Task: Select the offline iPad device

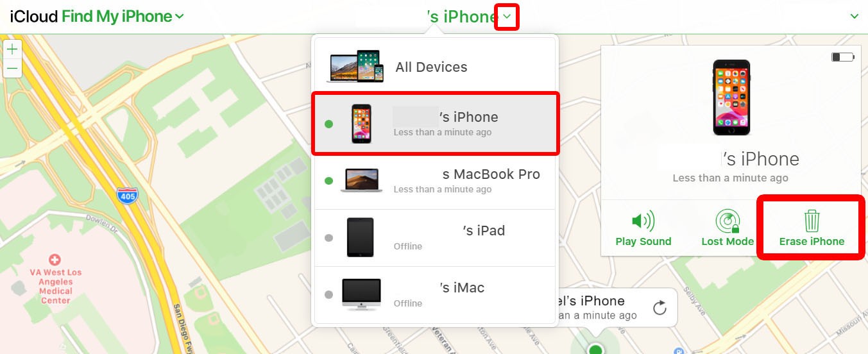Action: coord(435,238)
